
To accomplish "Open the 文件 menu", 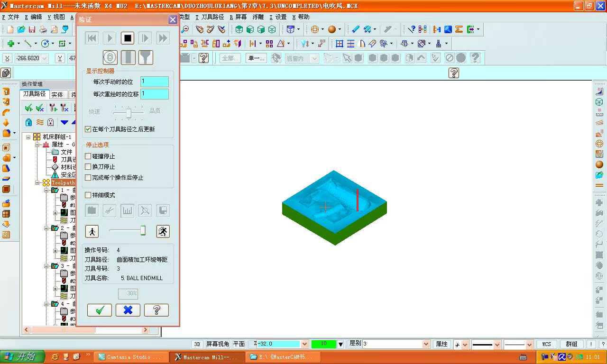I will coord(11,17).
